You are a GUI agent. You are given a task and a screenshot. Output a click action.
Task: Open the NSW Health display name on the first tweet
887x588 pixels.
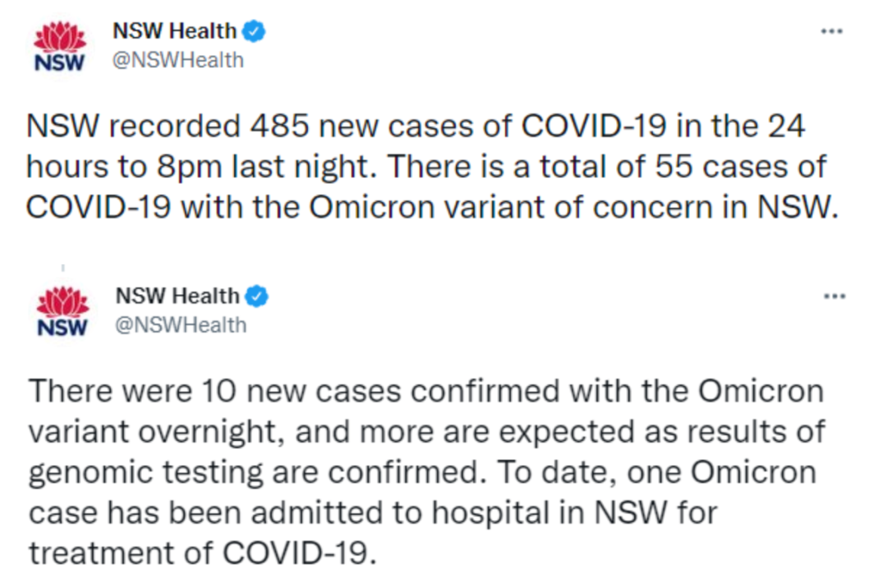point(174,30)
